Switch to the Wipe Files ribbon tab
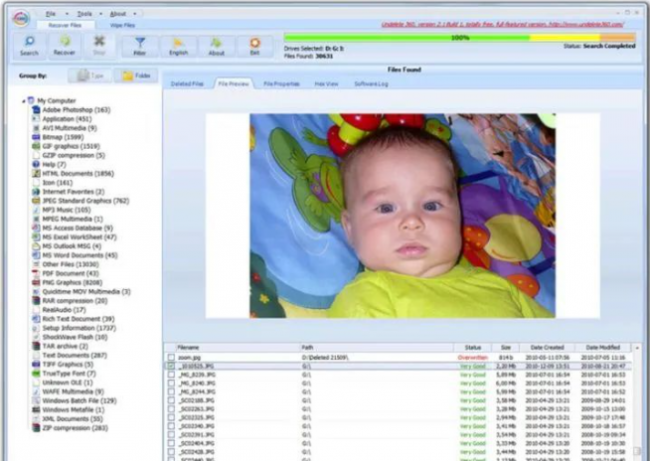Screen dimensions: 650x461 (x=122, y=25)
